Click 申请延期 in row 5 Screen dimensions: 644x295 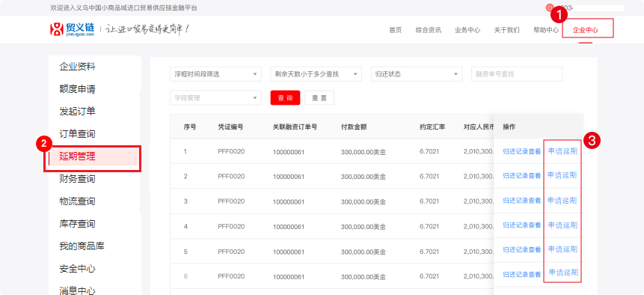pyautogui.click(x=562, y=249)
